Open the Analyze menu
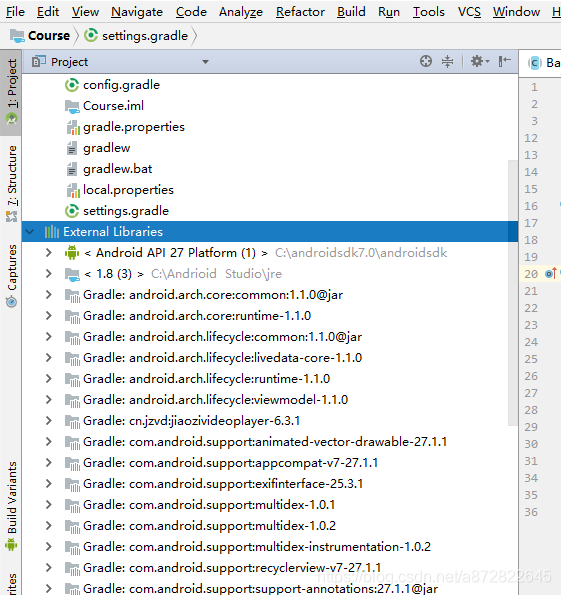The height and width of the screenshot is (595, 561). 241,12
